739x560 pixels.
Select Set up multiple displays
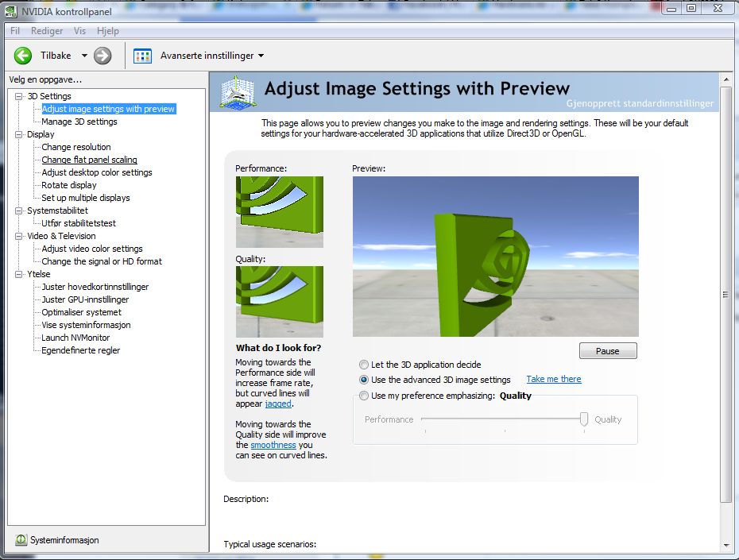tap(85, 198)
